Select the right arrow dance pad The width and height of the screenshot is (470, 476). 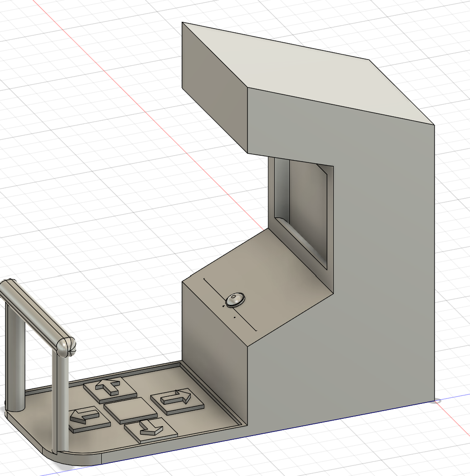click(x=178, y=401)
